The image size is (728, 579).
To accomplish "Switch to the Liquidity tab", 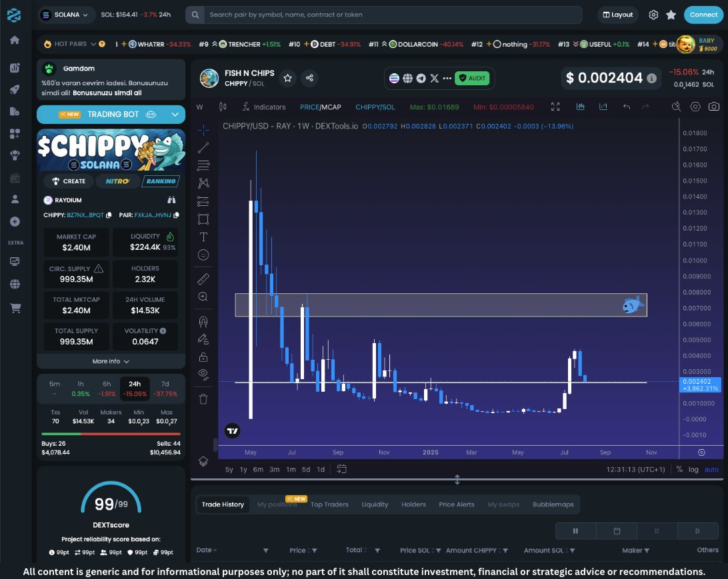I will (375, 504).
